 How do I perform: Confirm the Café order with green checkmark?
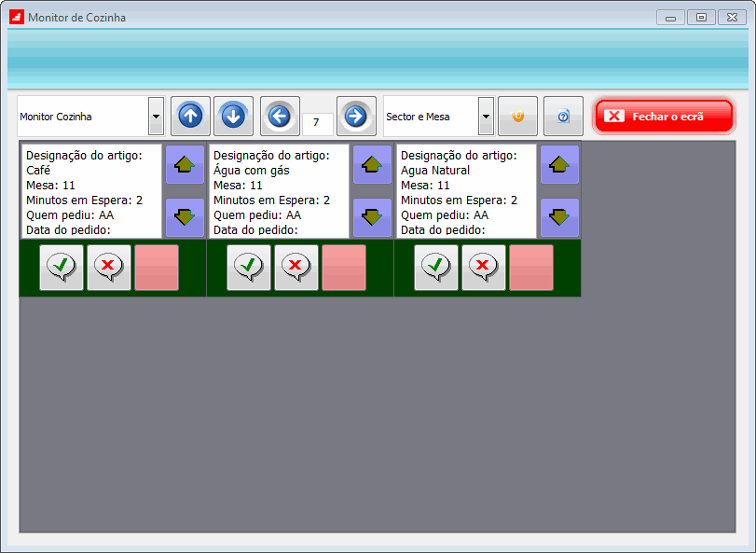62,268
